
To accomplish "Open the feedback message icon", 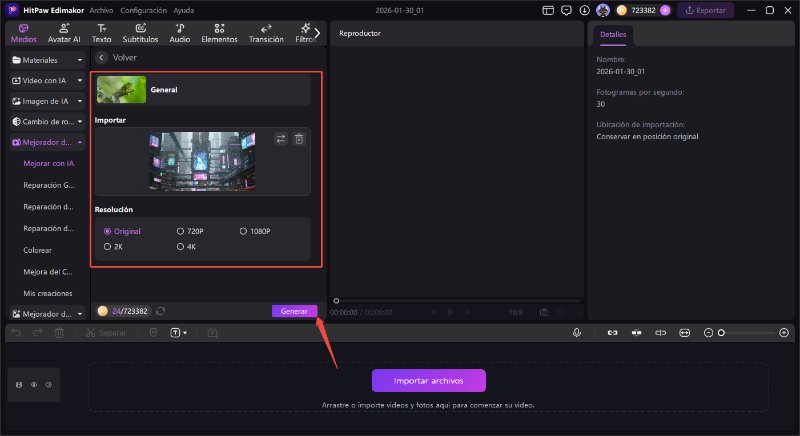I will click(x=566, y=10).
